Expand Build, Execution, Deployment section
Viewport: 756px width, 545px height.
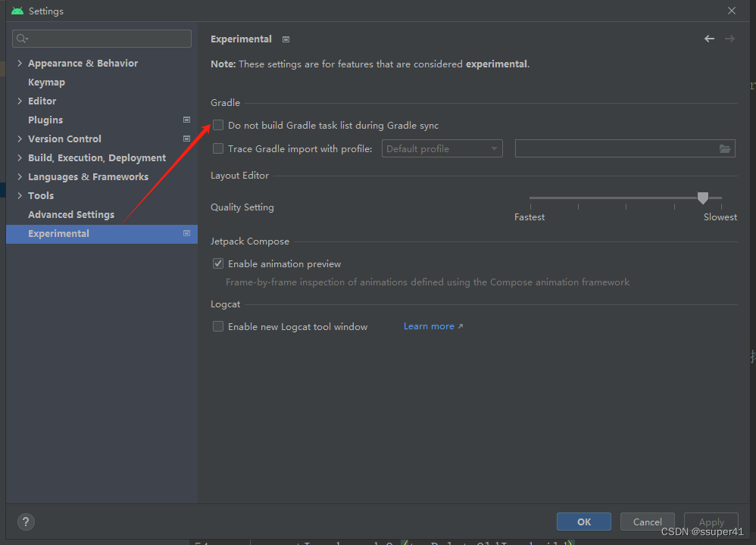(x=20, y=157)
